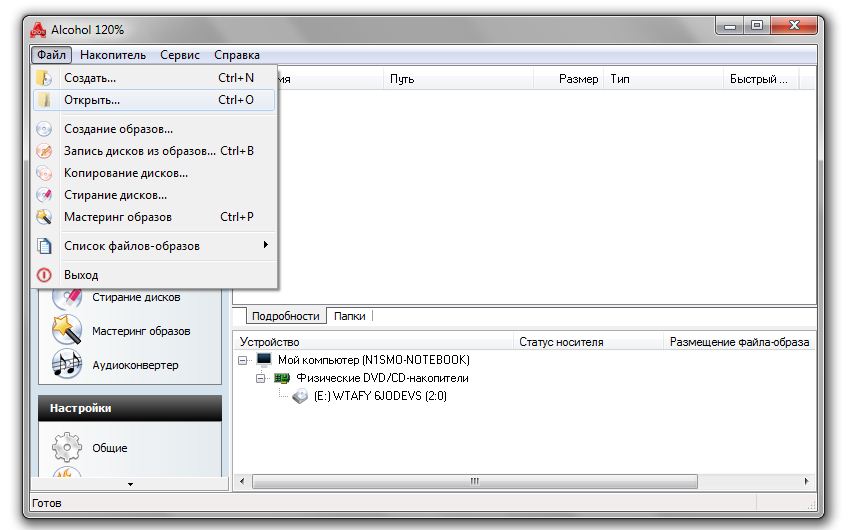Choose Копирование дисков... menu entry
This screenshot has width=849, height=530.
pos(154,173)
